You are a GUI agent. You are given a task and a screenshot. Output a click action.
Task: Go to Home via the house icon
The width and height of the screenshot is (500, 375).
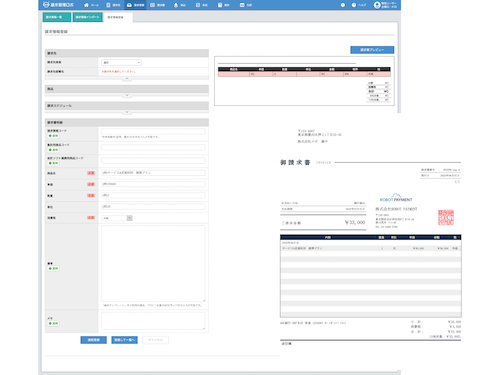coord(91,5)
